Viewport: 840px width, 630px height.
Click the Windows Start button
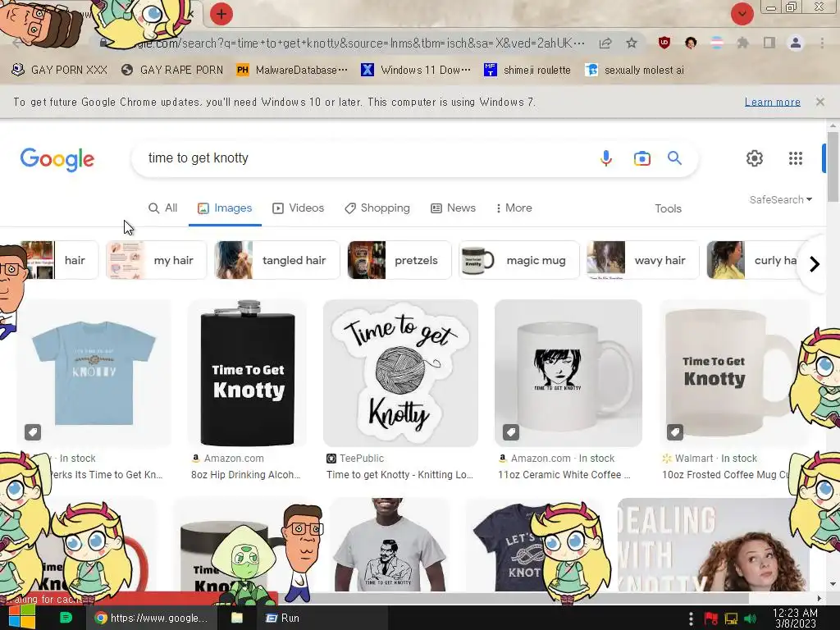(21, 618)
